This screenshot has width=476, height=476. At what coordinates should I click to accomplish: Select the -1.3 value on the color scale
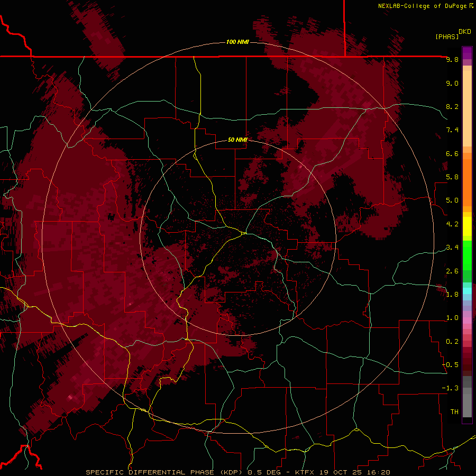click(x=450, y=388)
